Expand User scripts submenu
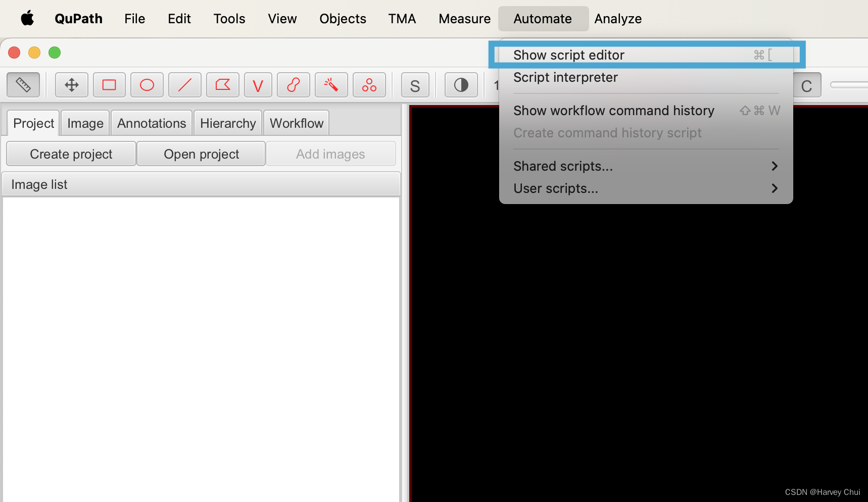This screenshot has width=868, height=502. point(646,188)
